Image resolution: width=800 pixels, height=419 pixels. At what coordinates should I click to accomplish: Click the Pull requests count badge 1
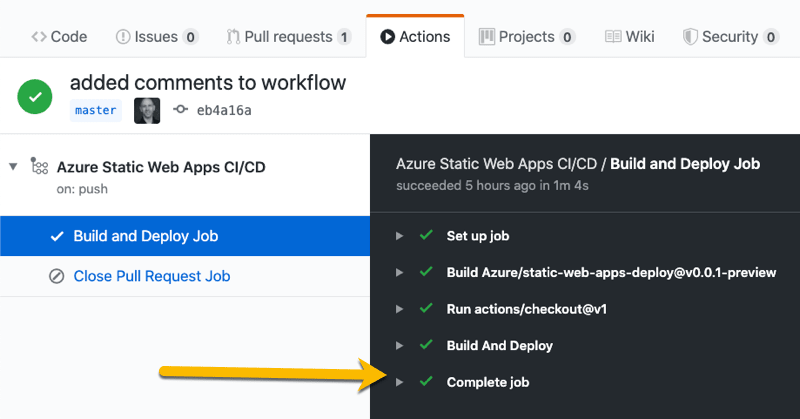344,37
